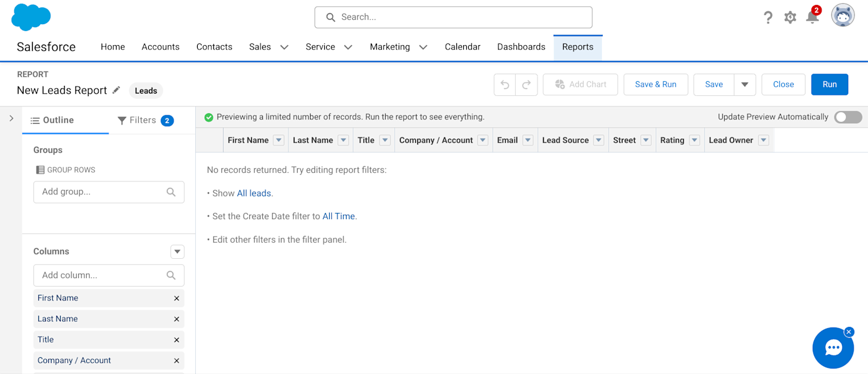Remove the Title column with X
Screen dimensions: 868x374
177,340
